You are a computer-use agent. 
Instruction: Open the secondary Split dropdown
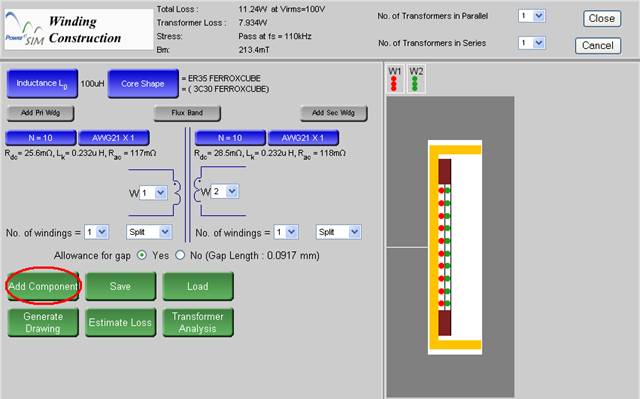pyautogui.click(x=338, y=232)
